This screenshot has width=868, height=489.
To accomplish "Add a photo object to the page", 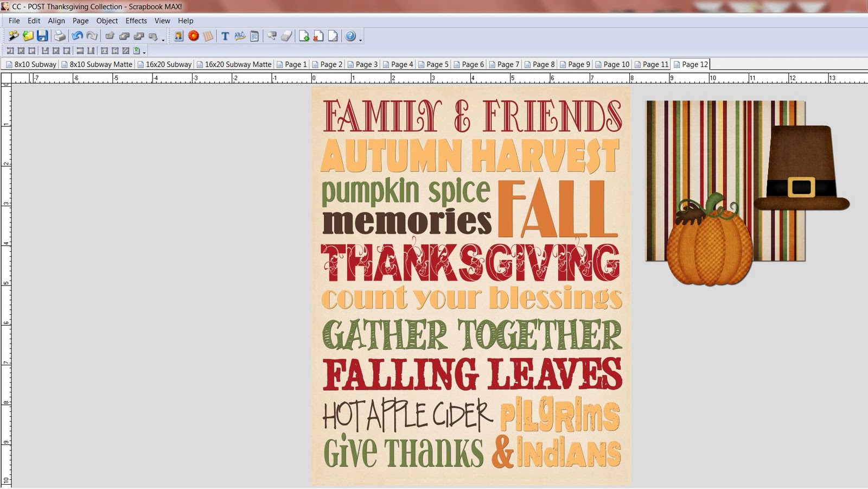I will click(x=178, y=35).
